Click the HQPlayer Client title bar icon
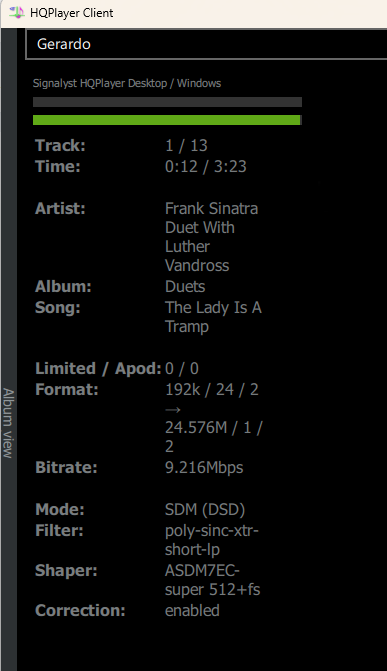The width and height of the screenshot is (387, 671). [x=17, y=12]
